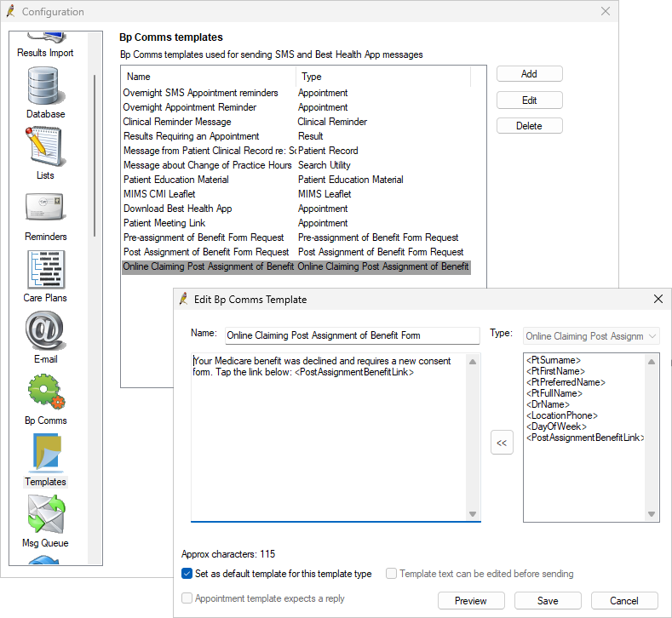Screen dimensions: 672x618
Task: Click merge fields list scroll down arrow
Action: (652, 514)
